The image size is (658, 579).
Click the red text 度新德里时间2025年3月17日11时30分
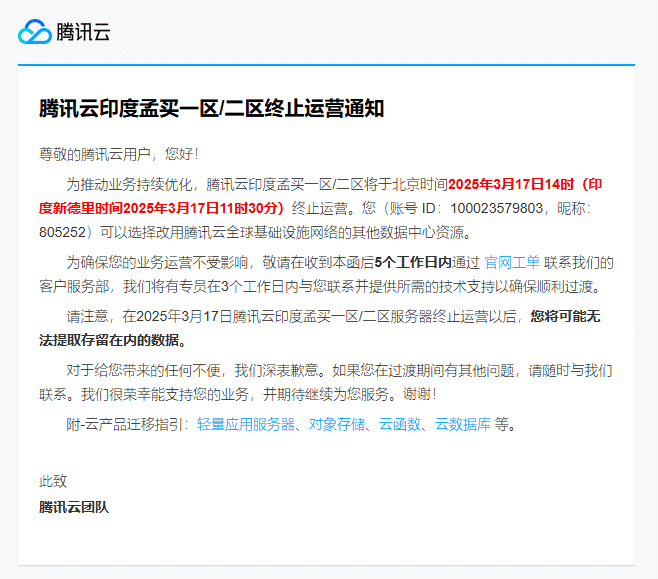click(159, 208)
